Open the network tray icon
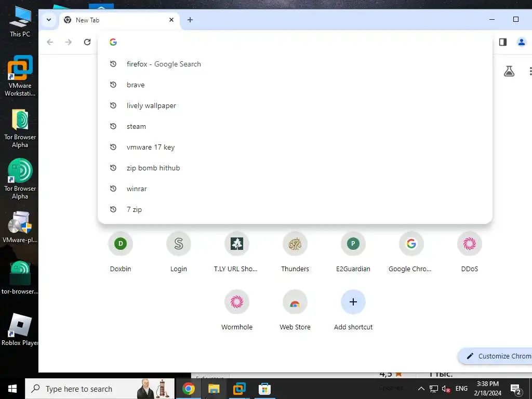 coord(434,389)
